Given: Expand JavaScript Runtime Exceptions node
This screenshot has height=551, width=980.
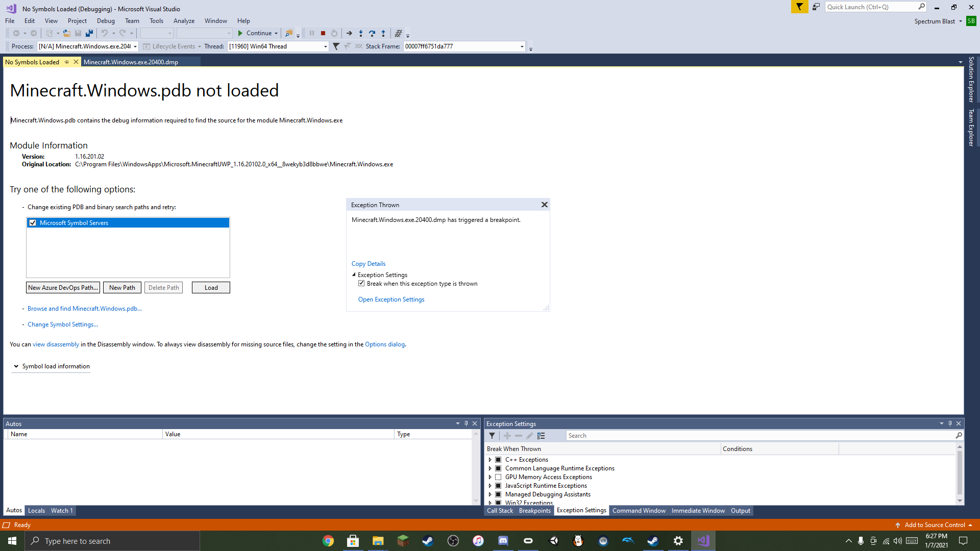Looking at the screenshot, I should coord(490,486).
